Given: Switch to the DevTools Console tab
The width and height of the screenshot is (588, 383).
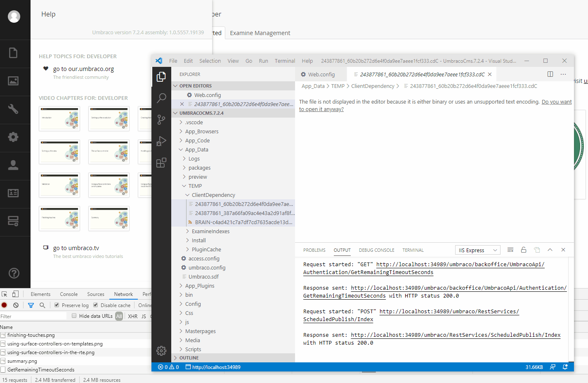Looking at the screenshot, I should point(69,294).
